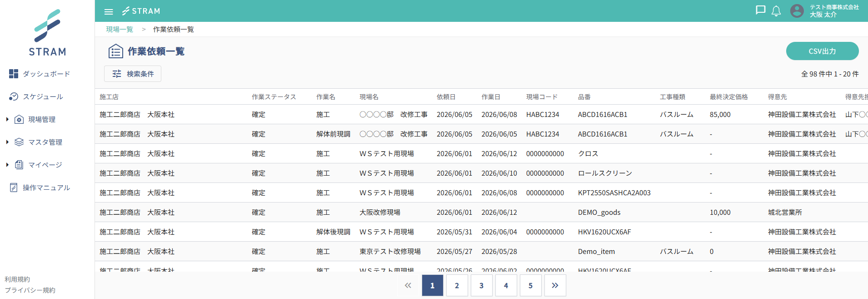Click the 操作マニュアル document icon

coord(14,188)
